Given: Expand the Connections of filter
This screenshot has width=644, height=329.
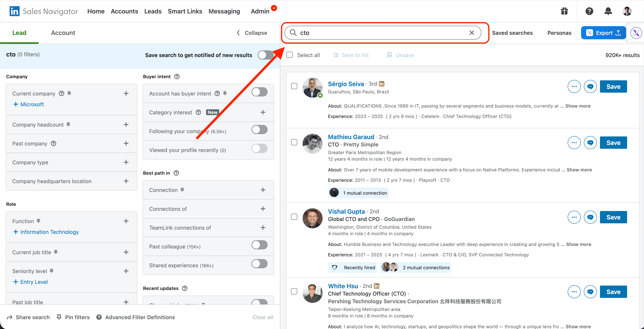Looking at the screenshot, I should point(263,209).
